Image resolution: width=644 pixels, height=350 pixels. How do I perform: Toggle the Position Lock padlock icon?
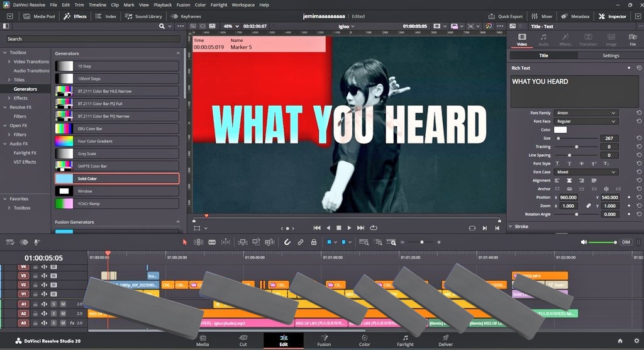click(x=314, y=242)
